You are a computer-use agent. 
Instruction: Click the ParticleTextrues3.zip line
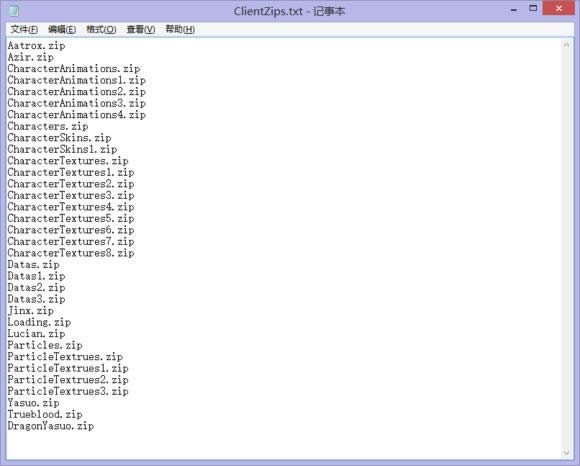(68, 391)
